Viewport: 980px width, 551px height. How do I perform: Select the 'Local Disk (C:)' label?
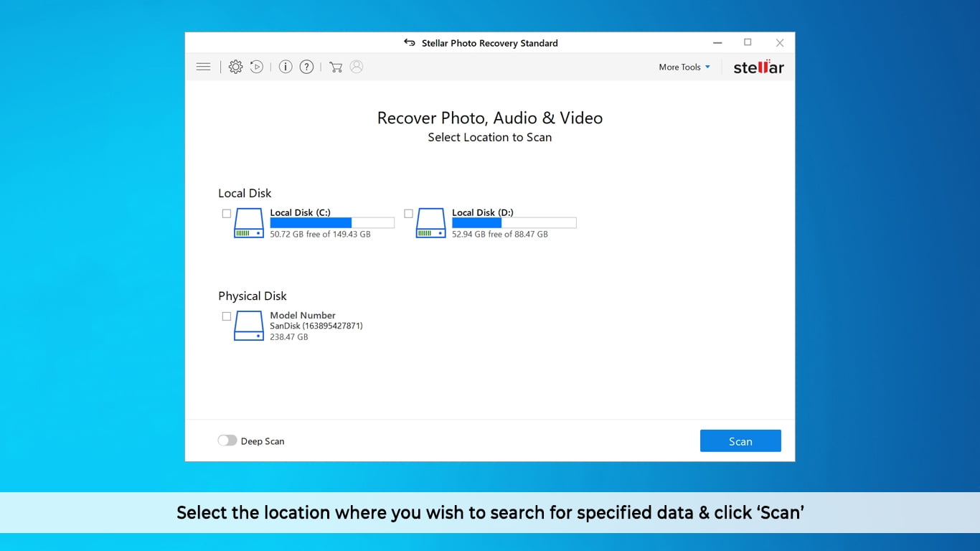point(300,212)
